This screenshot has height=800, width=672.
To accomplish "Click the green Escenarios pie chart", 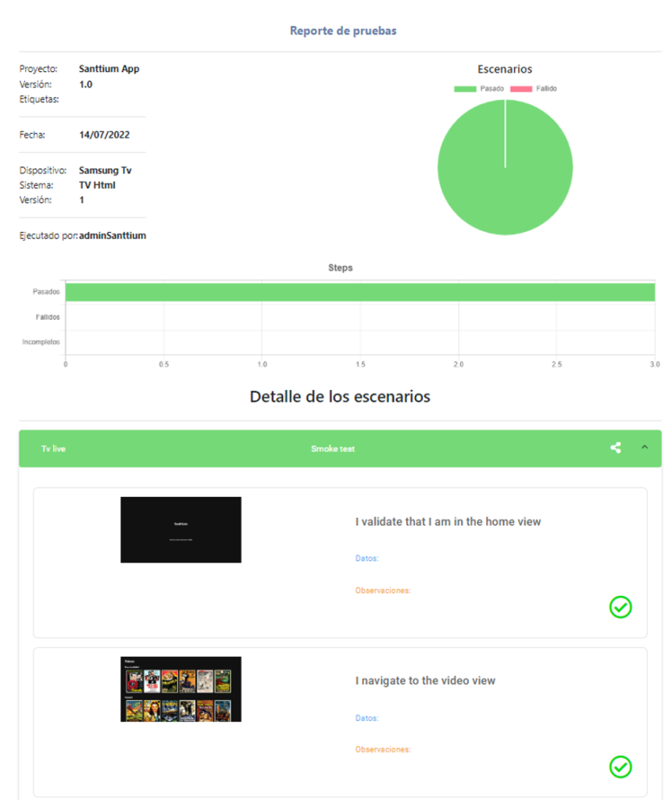I will (505, 167).
